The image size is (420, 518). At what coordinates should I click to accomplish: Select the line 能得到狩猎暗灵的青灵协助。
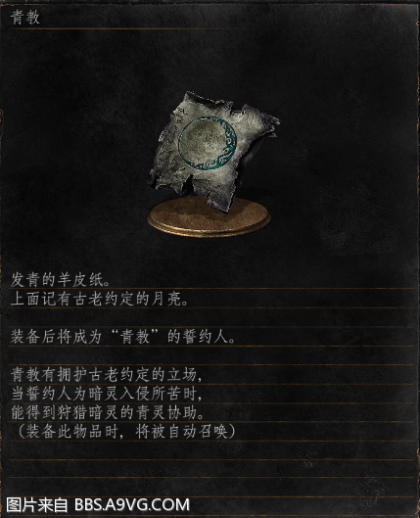[108, 412]
